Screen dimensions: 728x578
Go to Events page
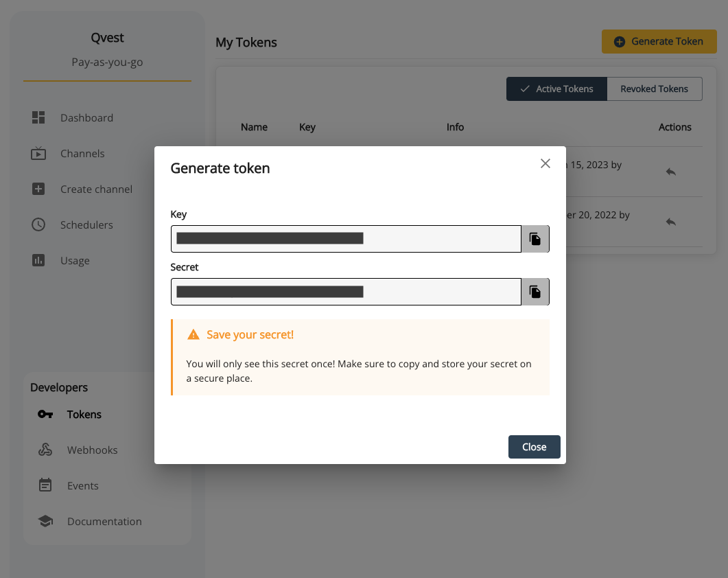tap(82, 486)
